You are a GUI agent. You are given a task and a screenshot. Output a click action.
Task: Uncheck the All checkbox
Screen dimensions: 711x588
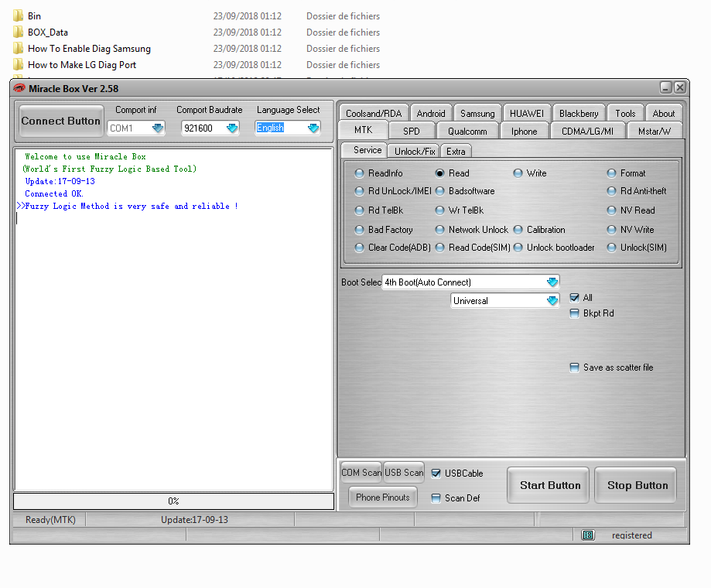point(574,298)
